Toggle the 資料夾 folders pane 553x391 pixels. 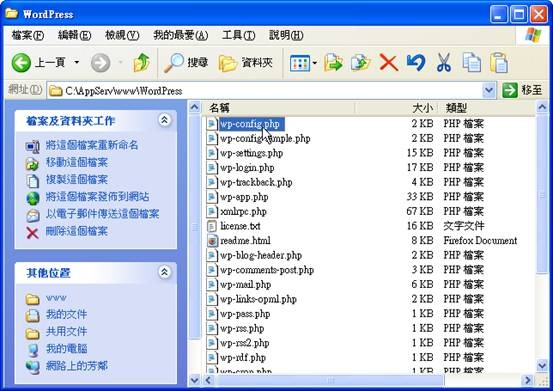click(245, 63)
